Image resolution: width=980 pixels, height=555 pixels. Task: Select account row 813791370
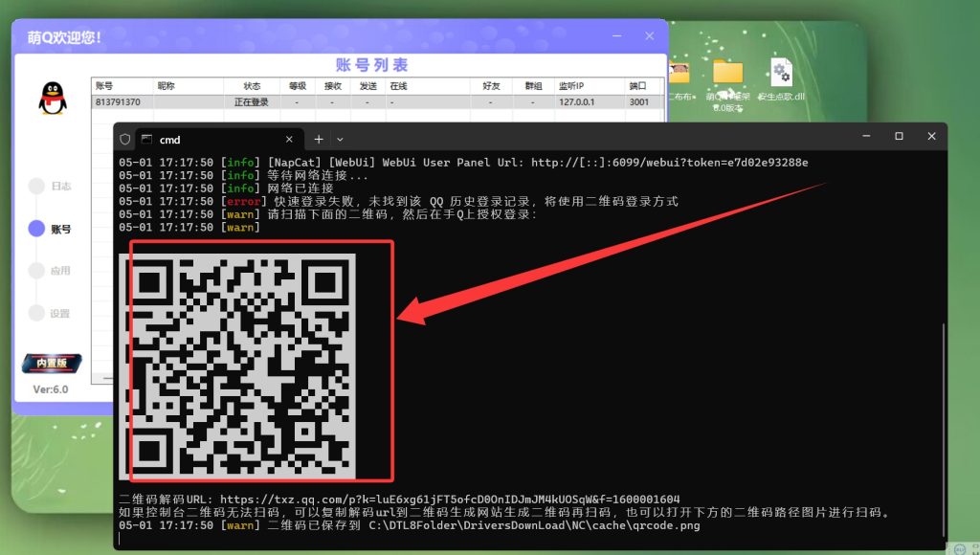point(377,101)
